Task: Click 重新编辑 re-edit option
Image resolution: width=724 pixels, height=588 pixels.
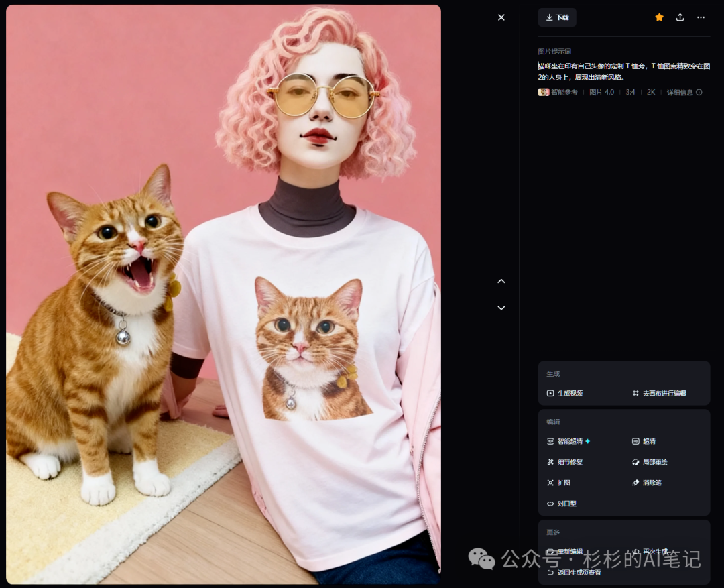Action: pos(564,552)
